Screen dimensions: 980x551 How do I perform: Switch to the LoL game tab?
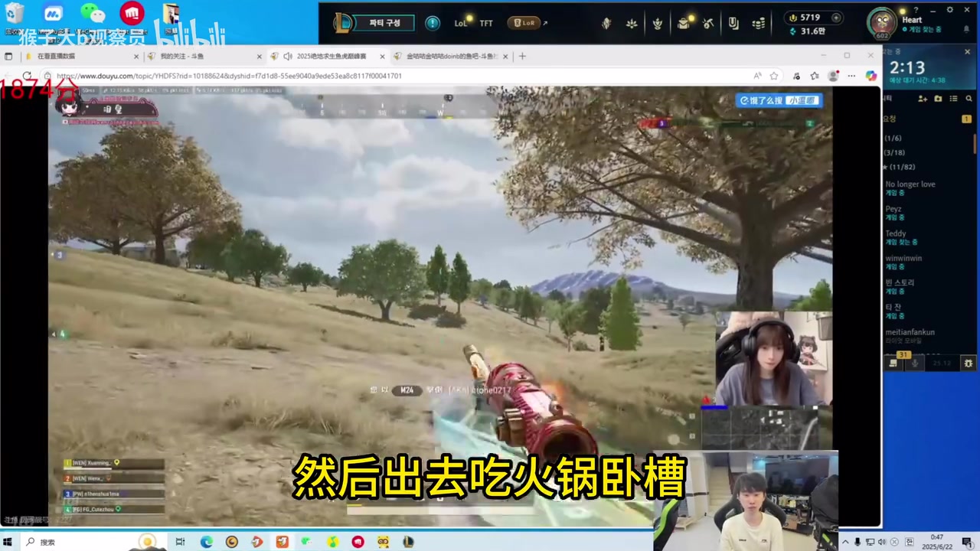(460, 23)
